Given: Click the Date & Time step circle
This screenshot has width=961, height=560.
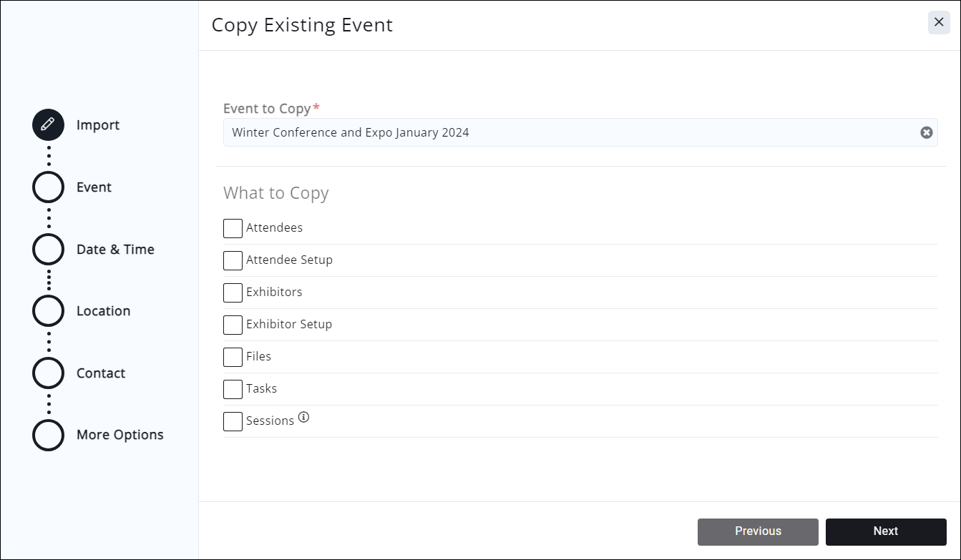Looking at the screenshot, I should pyautogui.click(x=48, y=250).
